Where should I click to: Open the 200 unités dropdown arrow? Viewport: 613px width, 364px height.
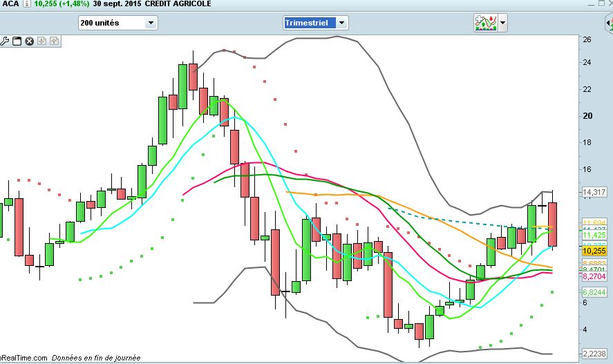(x=151, y=23)
